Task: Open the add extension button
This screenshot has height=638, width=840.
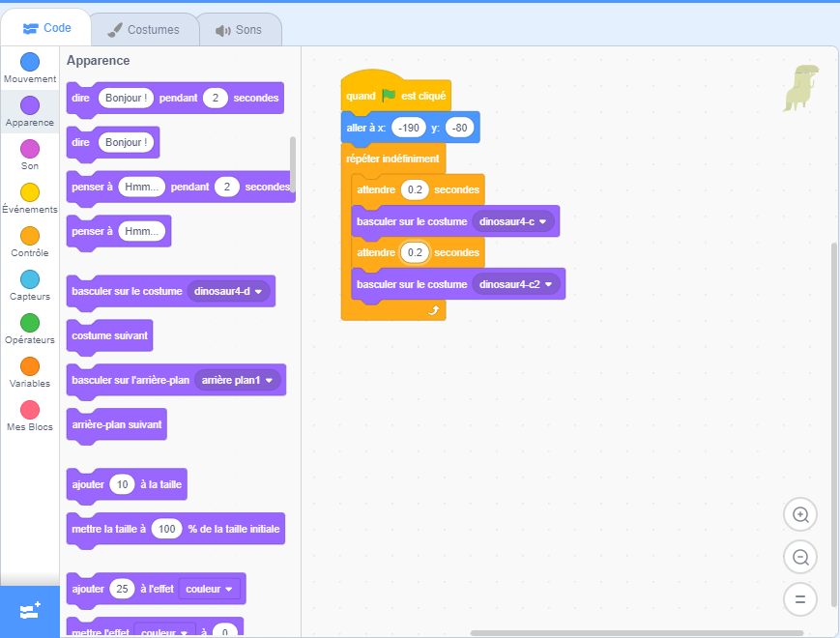Action: [x=29, y=611]
